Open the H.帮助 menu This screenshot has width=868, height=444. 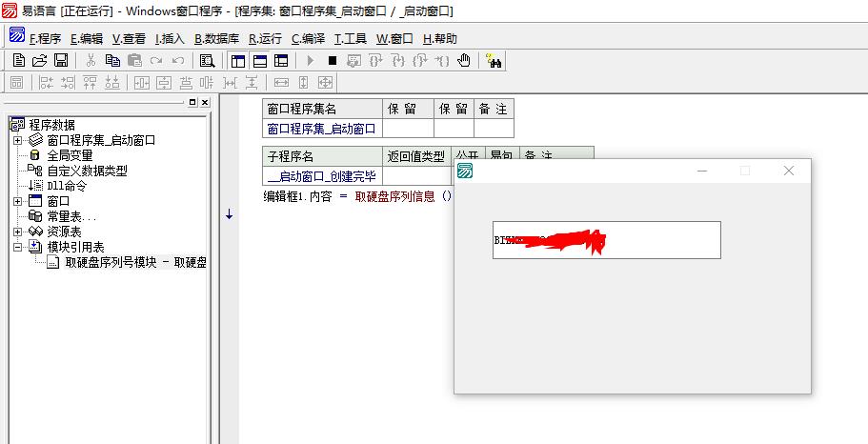click(x=440, y=39)
